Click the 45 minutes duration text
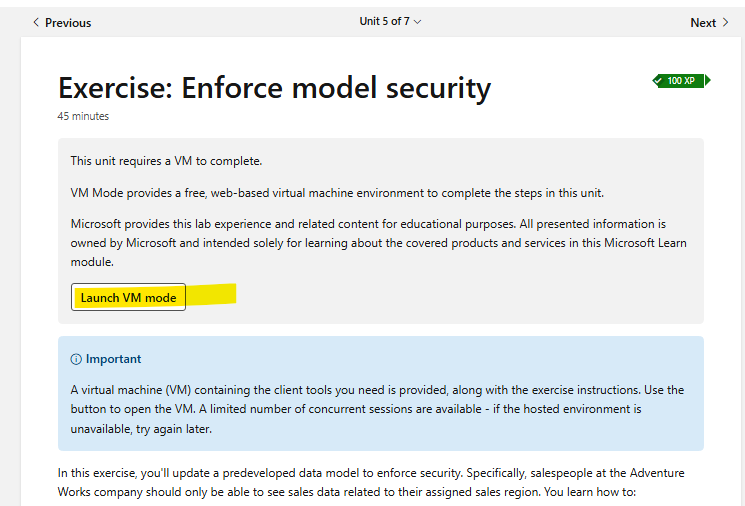The width and height of the screenshot is (745, 506). (83, 116)
